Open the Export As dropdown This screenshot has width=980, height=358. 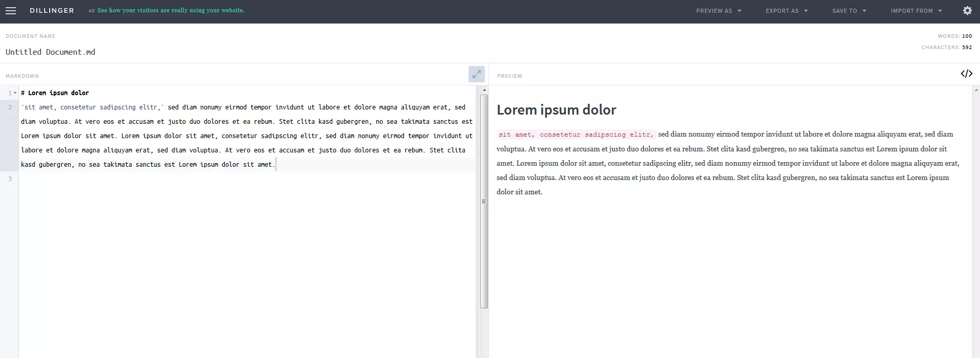[786, 11]
